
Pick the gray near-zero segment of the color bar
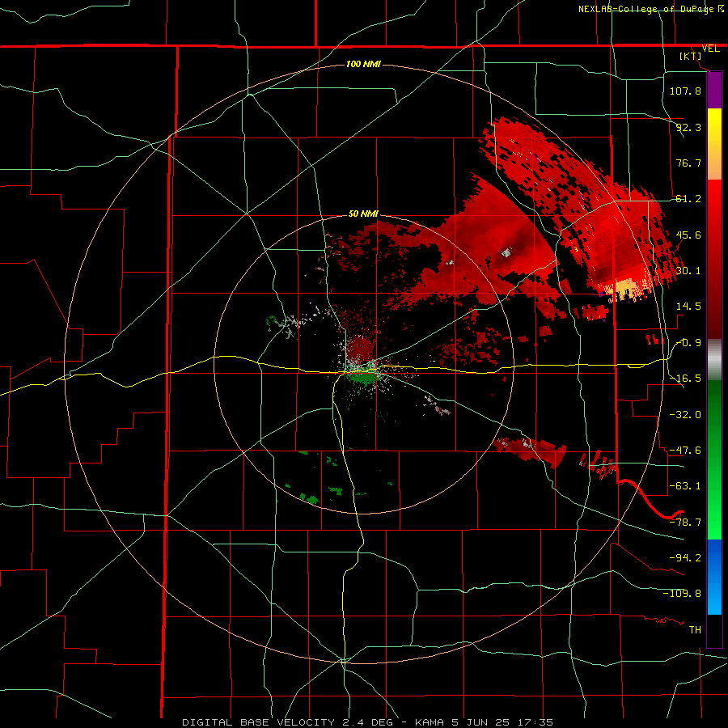click(x=714, y=360)
